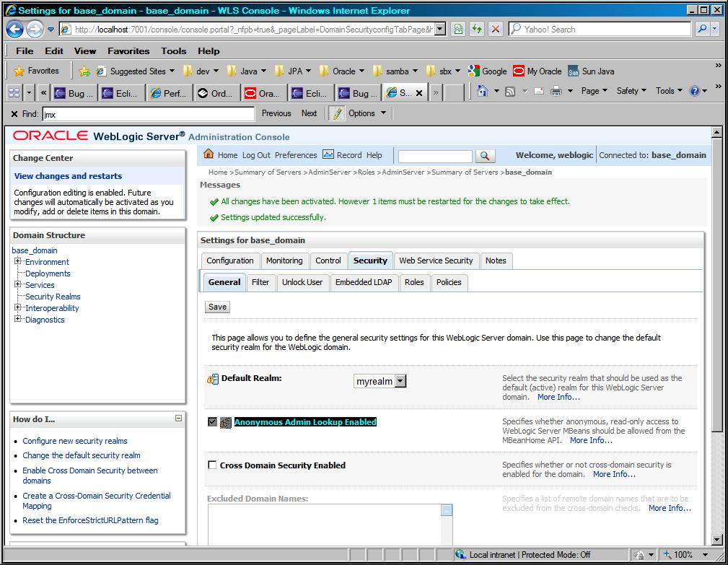Screen dimensions: 728x565
Task: Open the zoom level 100% dropdown
Action: coord(705,555)
